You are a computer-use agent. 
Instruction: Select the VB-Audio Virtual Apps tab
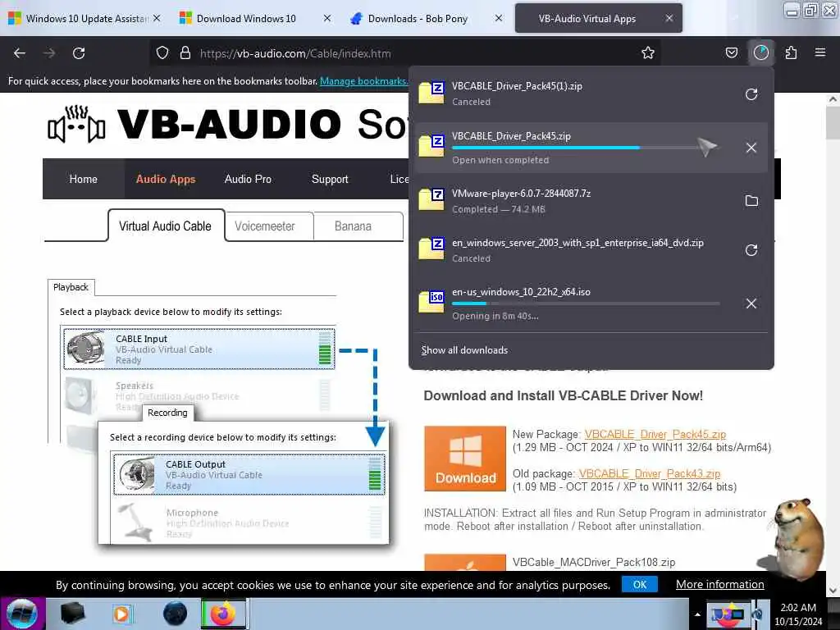point(587,18)
